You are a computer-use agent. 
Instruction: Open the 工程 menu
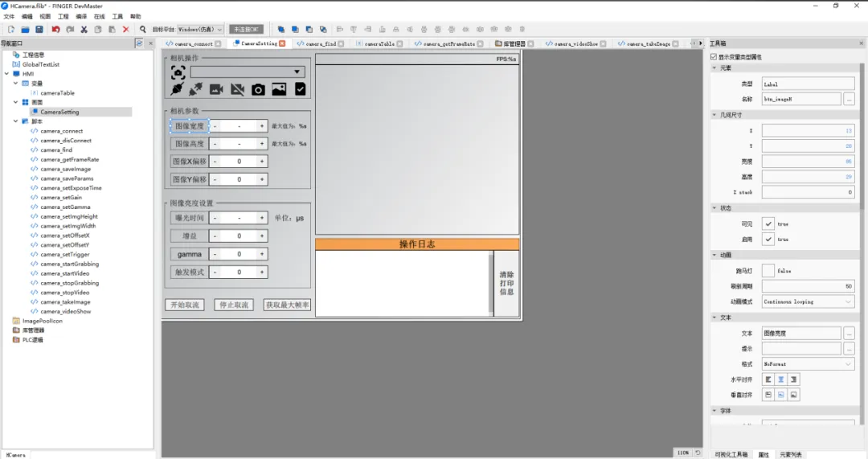coord(63,17)
